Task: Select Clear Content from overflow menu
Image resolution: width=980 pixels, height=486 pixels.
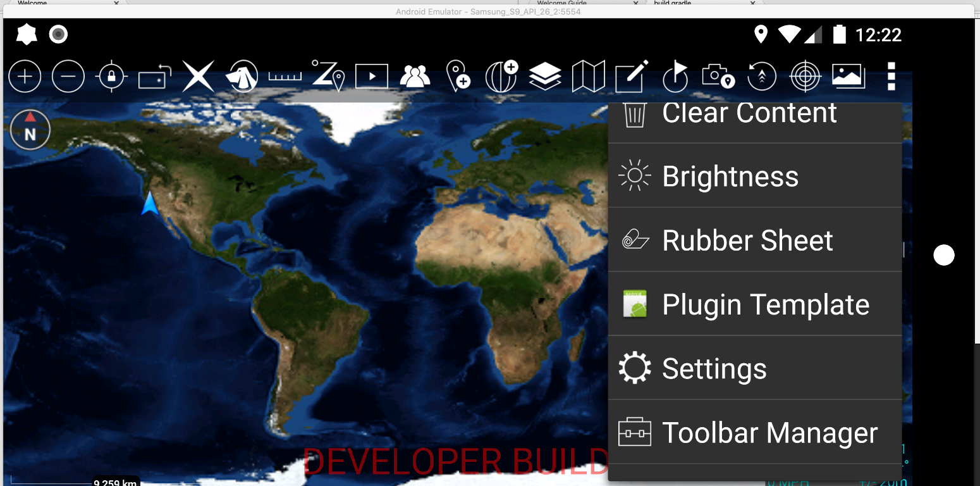Action: click(x=755, y=122)
